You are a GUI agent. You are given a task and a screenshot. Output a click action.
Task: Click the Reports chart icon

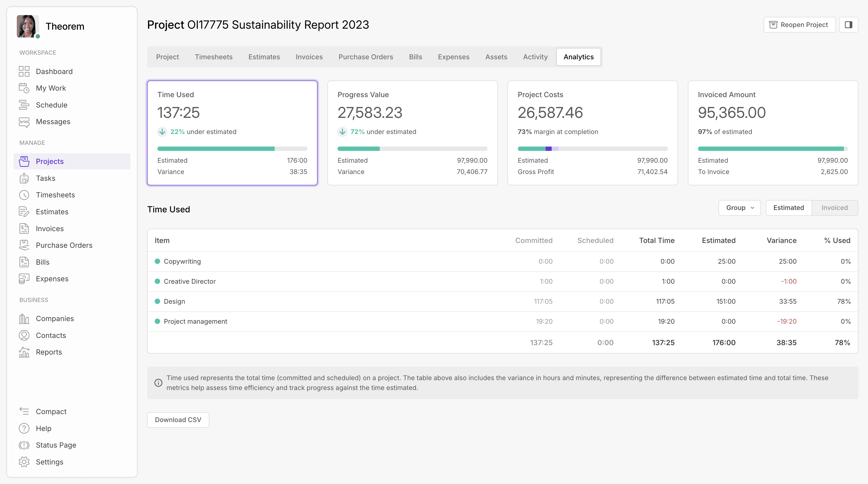(24, 352)
